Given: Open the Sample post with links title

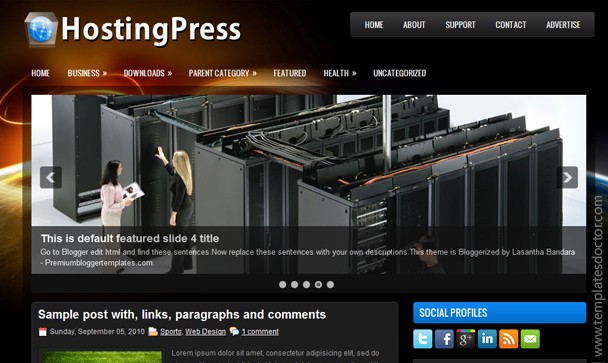Looking at the screenshot, I should [182, 315].
